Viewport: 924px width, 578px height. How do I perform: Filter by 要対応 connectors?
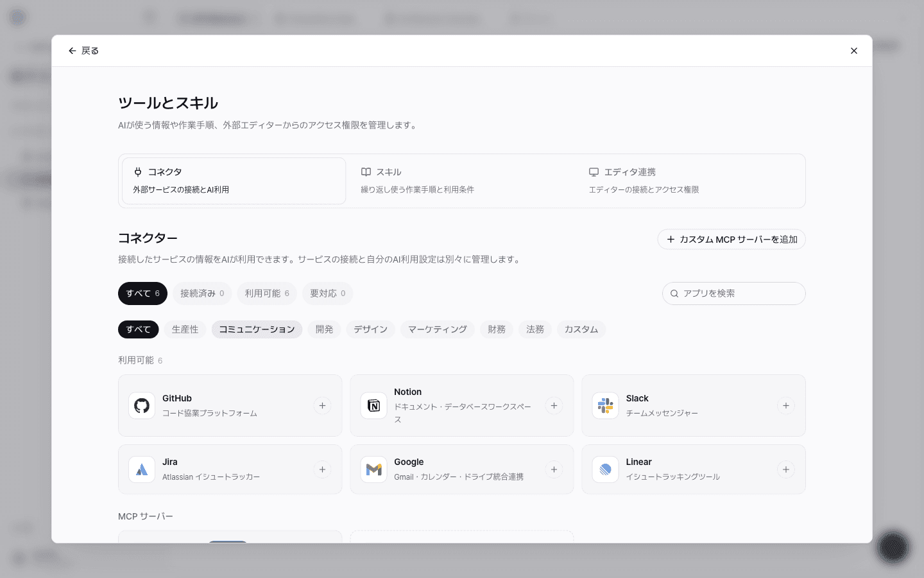328,293
